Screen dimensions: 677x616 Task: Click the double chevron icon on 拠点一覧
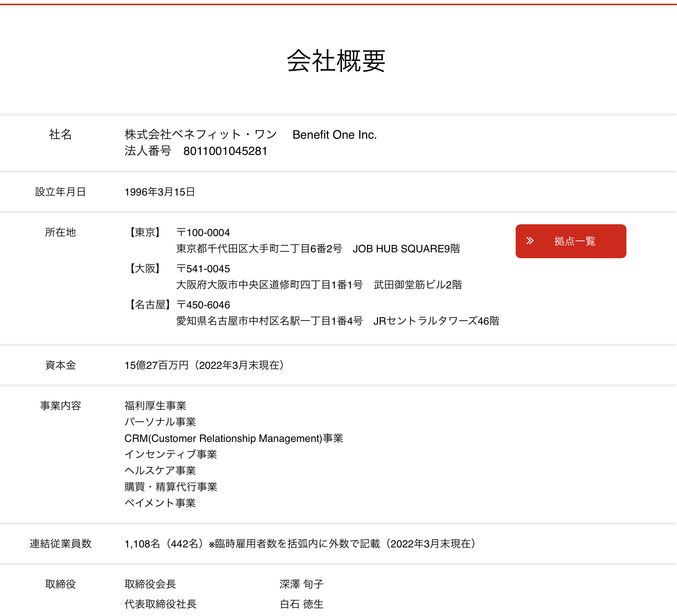(530, 241)
